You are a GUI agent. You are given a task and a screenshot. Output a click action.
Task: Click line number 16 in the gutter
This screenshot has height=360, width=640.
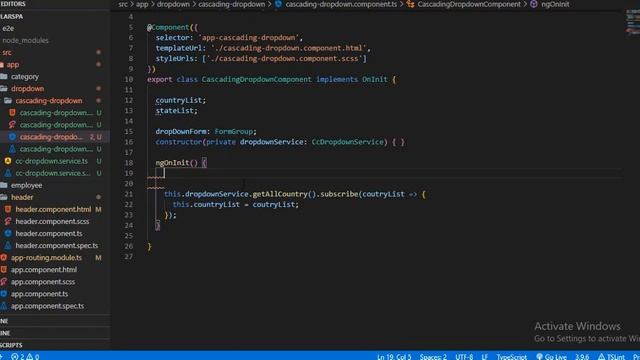pos(129,142)
